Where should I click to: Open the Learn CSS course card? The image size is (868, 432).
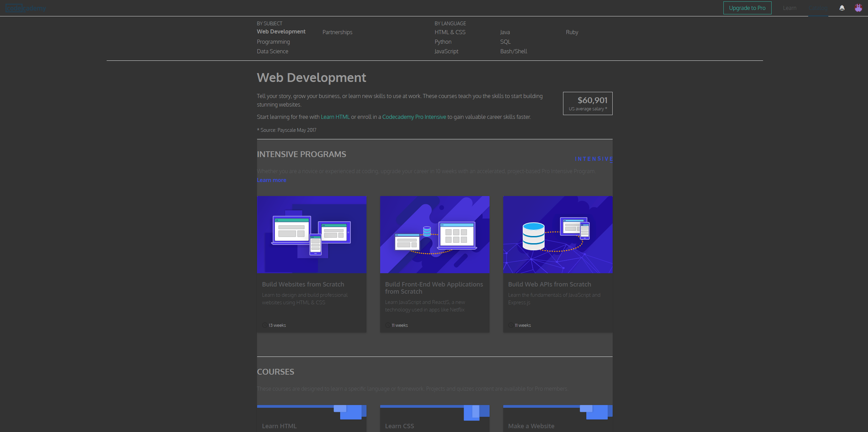point(435,418)
